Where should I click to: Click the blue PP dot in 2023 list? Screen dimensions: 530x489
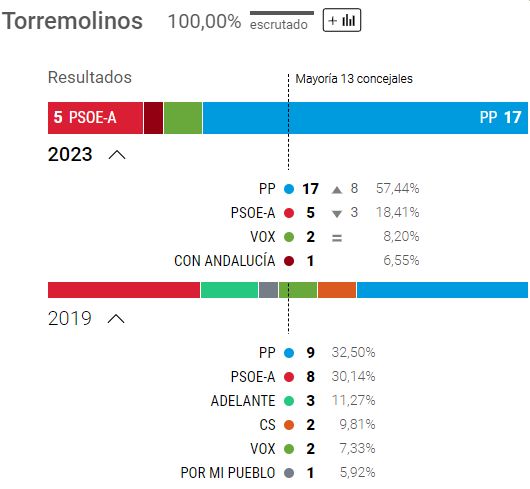pos(289,189)
